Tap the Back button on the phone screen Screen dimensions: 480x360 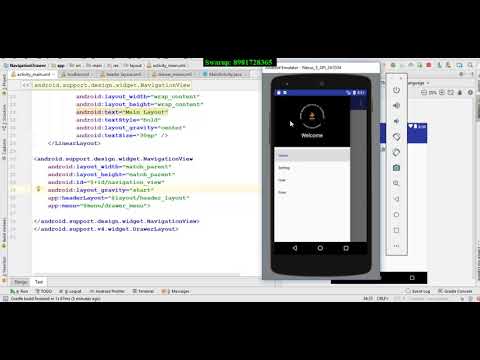tap(295, 248)
